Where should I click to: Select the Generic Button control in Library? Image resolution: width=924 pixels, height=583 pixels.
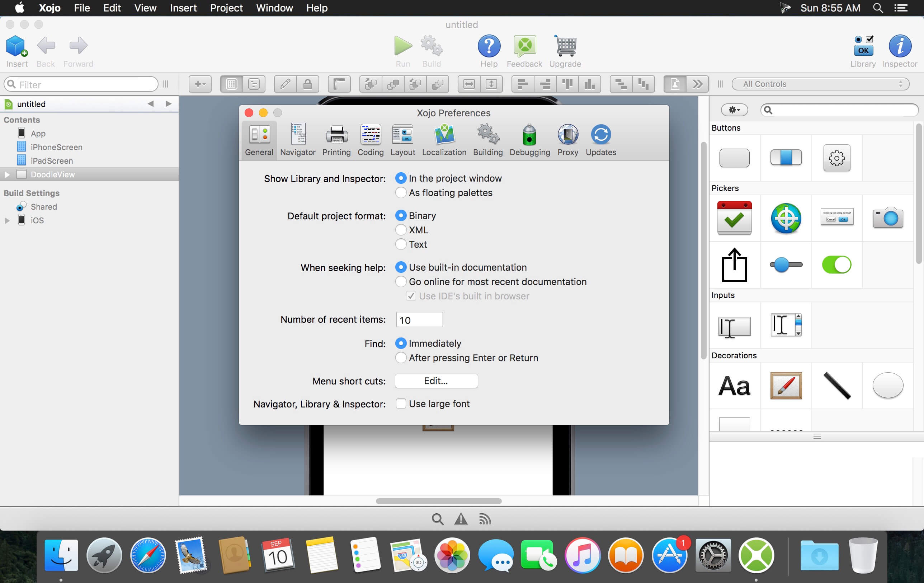pos(734,158)
